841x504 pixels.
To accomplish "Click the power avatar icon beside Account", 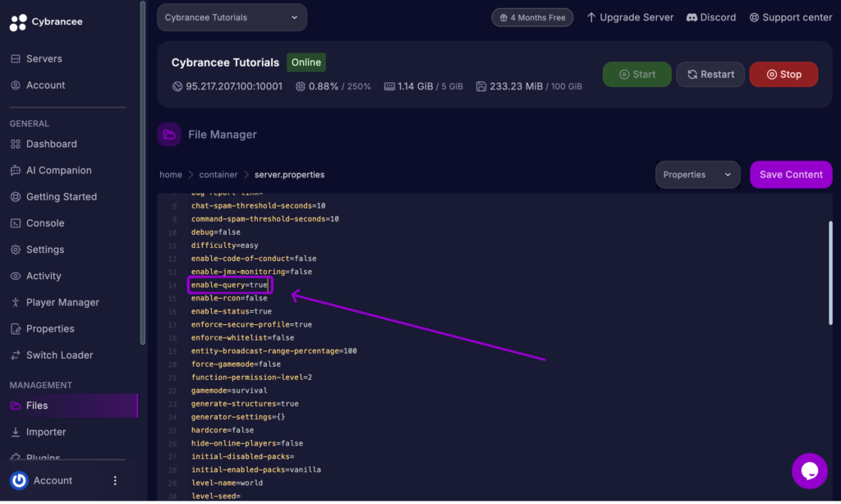I will pos(19,480).
